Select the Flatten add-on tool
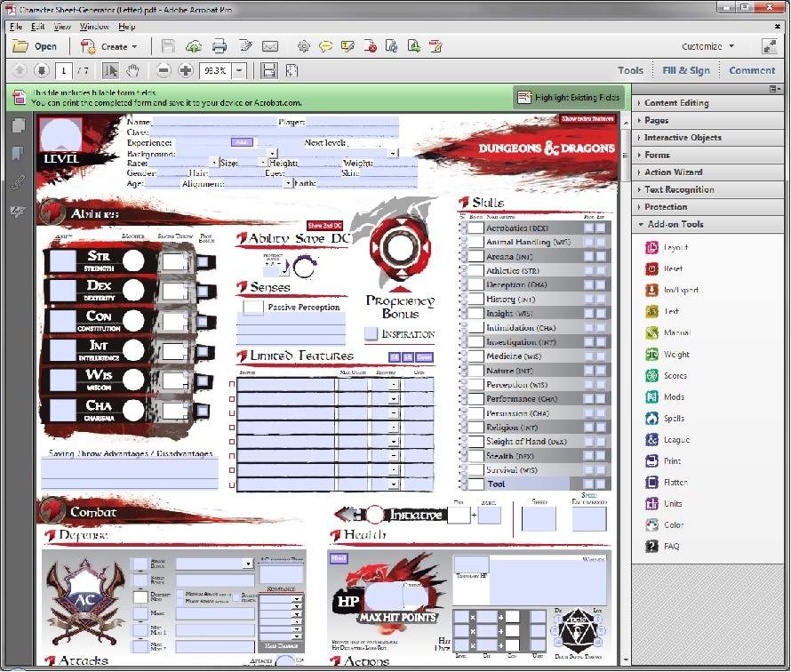The width and height of the screenshot is (791, 672). (x=675, y=483)
